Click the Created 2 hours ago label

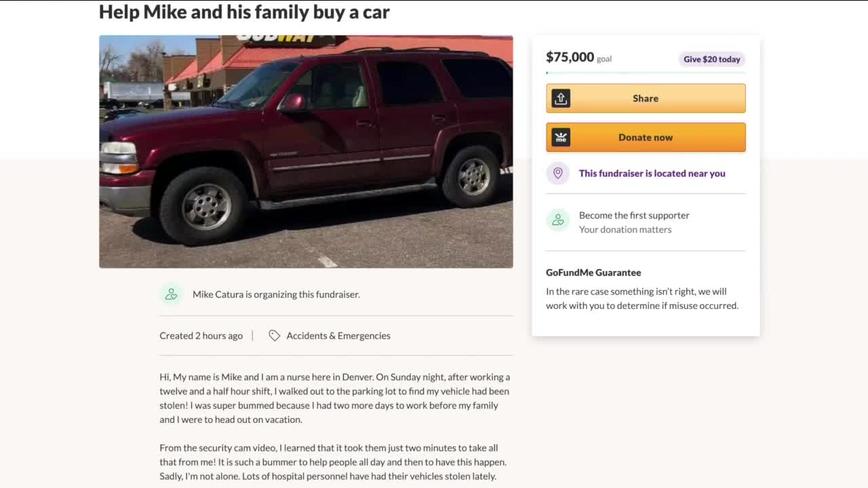(201, 335)
